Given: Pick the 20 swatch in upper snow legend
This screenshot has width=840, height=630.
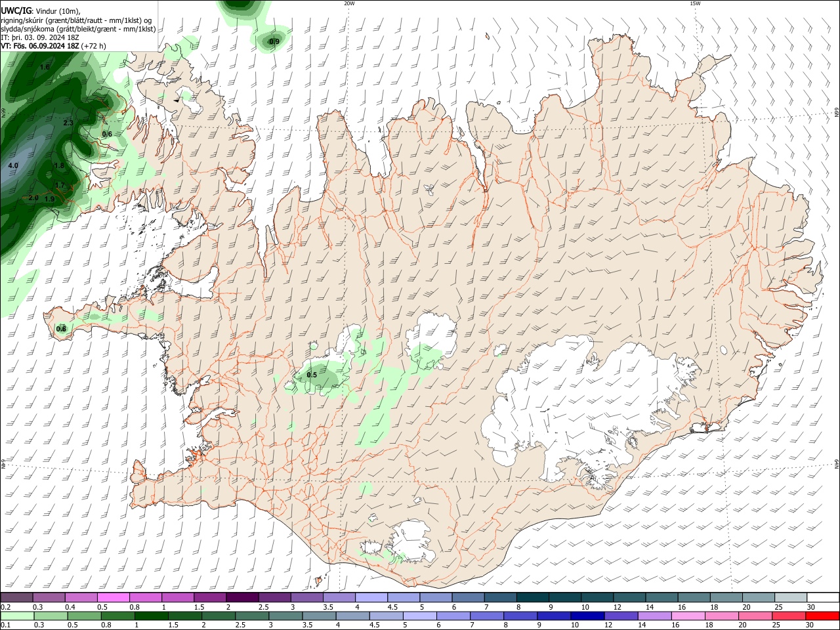Looking at the screenshot, I should click(x=759, y=597).
